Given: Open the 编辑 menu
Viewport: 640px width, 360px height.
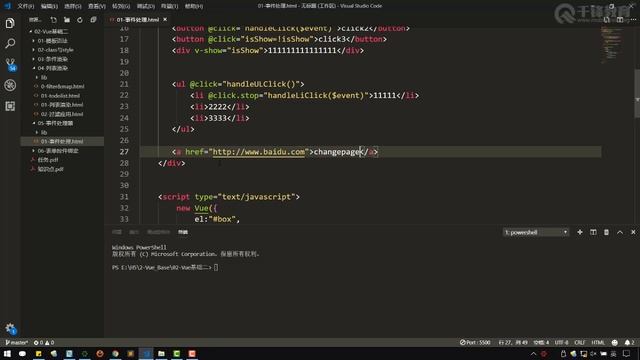Looking at the screenshot, I should [49, 6].
